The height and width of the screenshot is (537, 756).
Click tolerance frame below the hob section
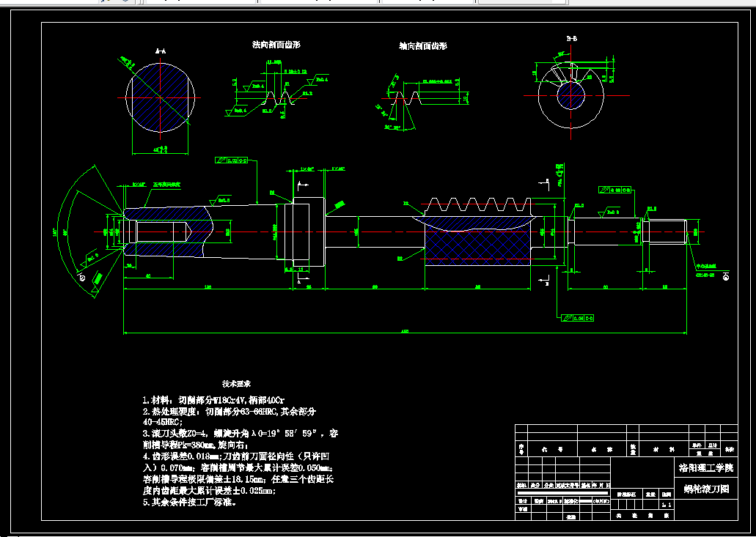click(578, 319)
